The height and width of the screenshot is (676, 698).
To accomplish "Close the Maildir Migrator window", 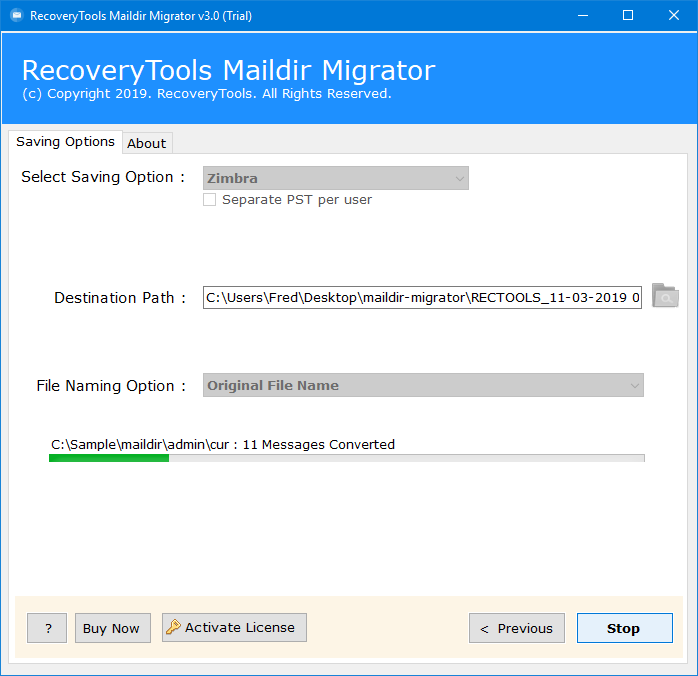I will (674, 16).
